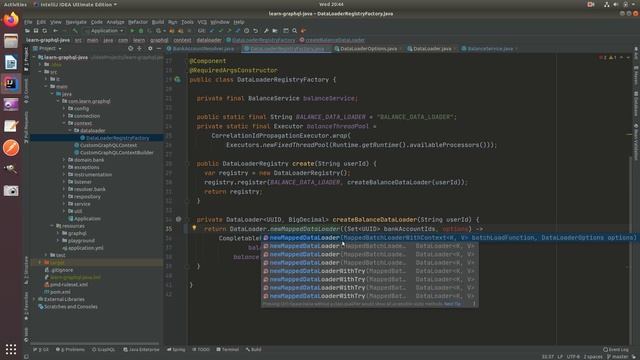Image resolution: width=640 pixels, height=360 pixels.
Task: Open the VCS menu
Action: click(202, 22)
